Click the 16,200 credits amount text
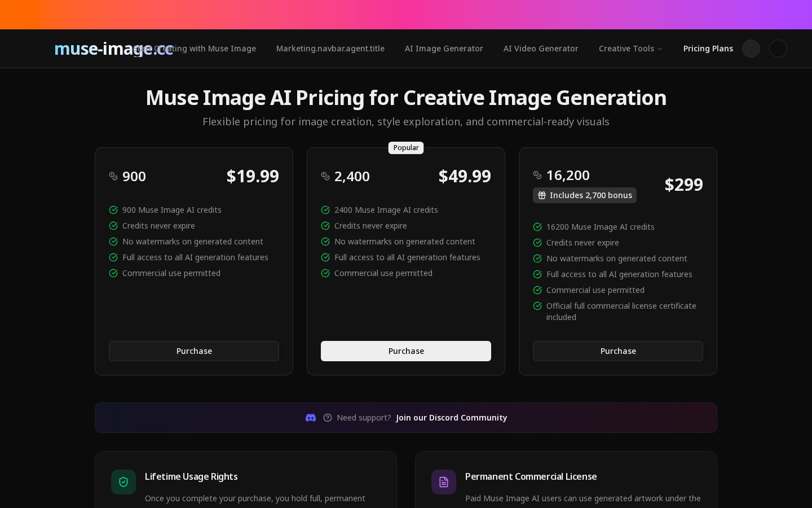 tap(568, 176)
